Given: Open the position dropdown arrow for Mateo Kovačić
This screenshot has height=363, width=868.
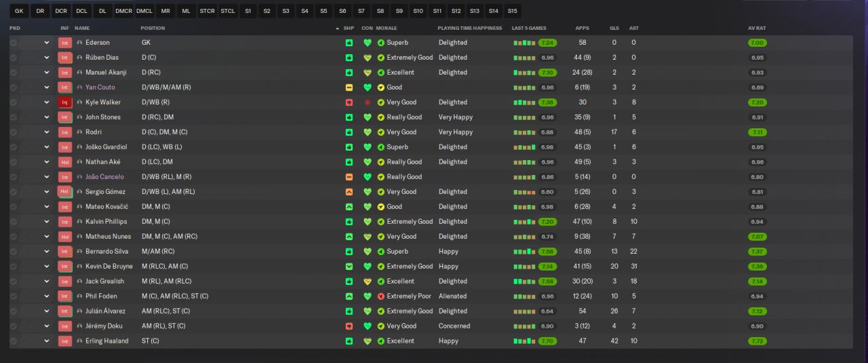Looking at the screenshot, I should pos(47,206).
